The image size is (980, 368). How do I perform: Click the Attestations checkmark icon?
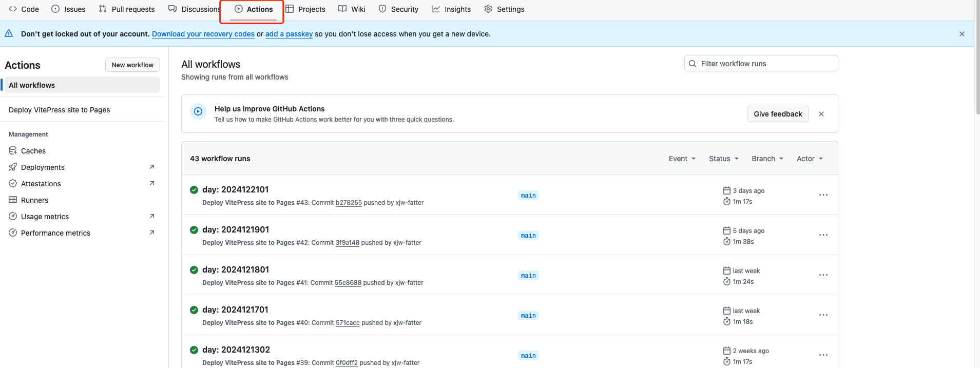click(13, 184)
